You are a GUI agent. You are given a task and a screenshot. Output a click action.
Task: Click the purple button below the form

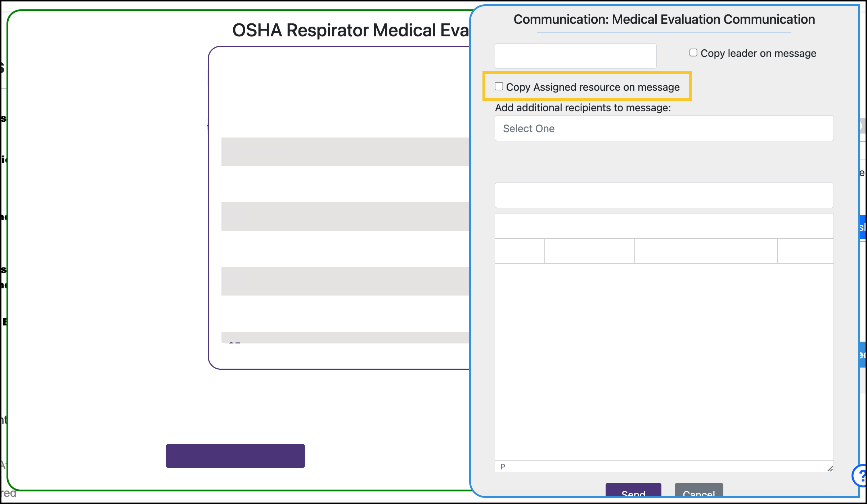pyautogui.click(x=235, y=456)
